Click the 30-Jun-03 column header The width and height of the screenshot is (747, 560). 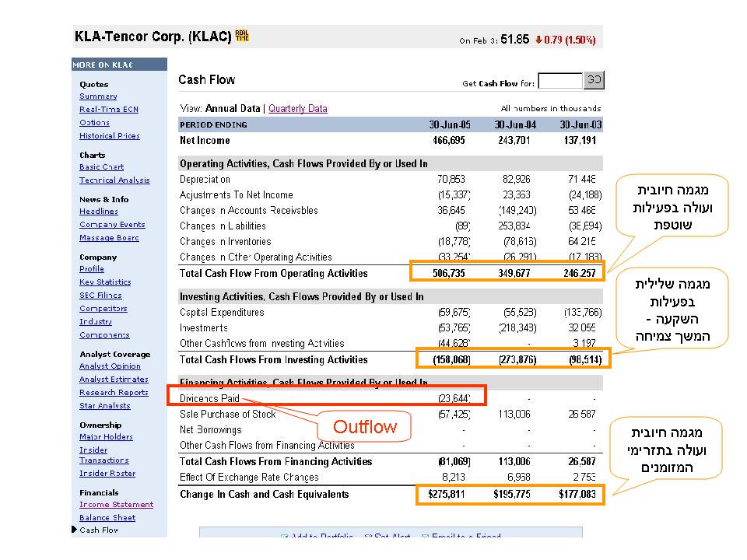tap(580, 124)
